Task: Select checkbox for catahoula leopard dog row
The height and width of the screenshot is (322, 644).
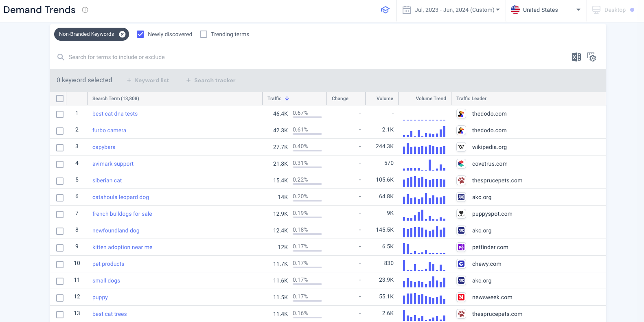Action: pyautogui.click(x=60, y=198)
